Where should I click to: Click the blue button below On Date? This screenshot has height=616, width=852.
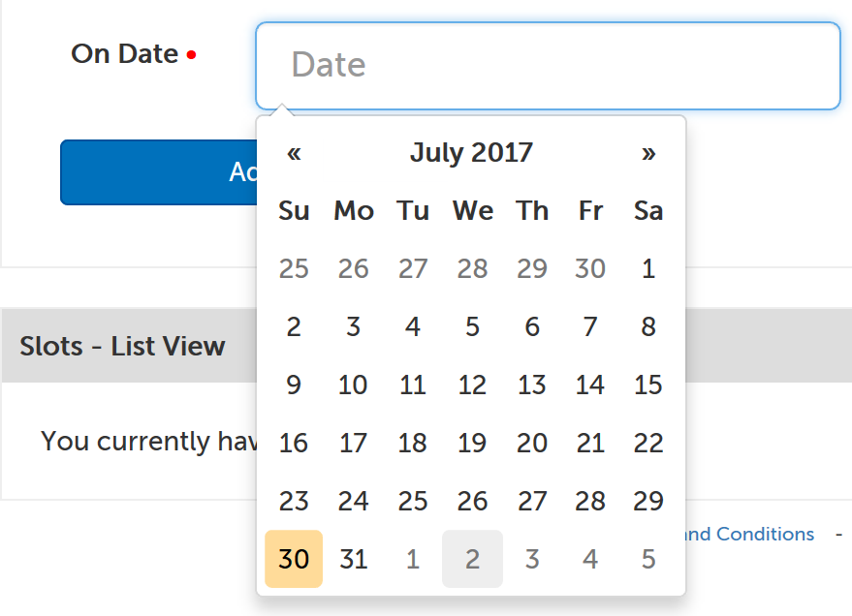pos(157,172)
